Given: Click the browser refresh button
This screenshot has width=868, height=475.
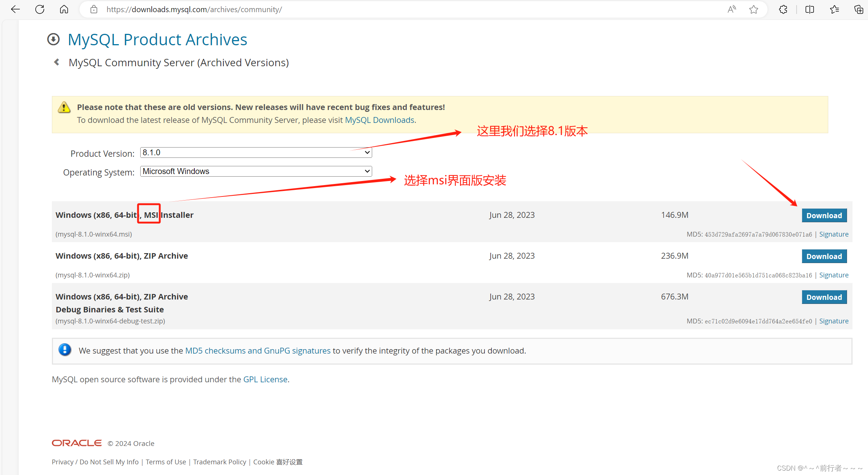Looking at the screenshot, I should (39, 9).
